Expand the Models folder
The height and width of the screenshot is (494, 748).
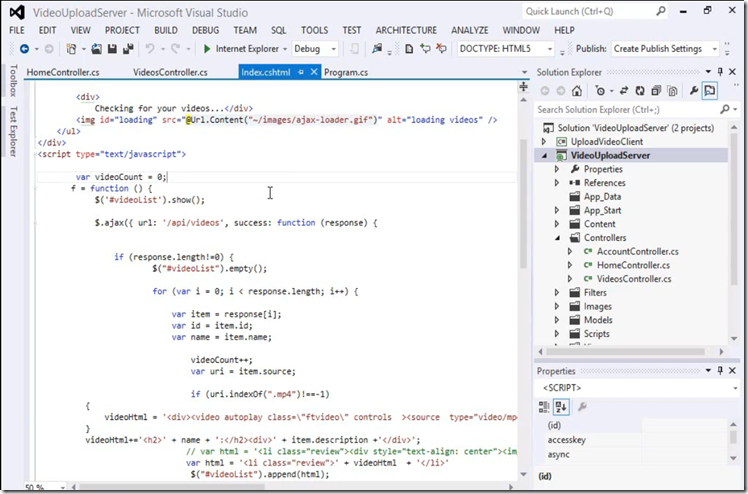point(557,320)
